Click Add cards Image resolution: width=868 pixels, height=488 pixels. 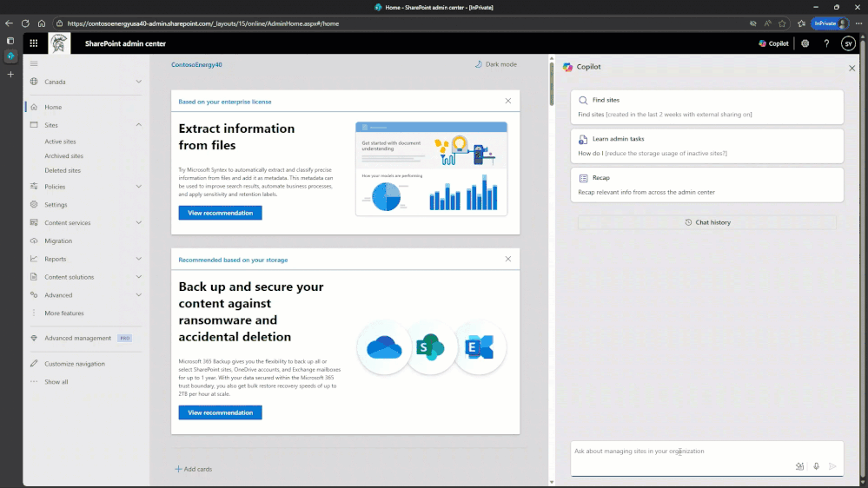(194, 469)
